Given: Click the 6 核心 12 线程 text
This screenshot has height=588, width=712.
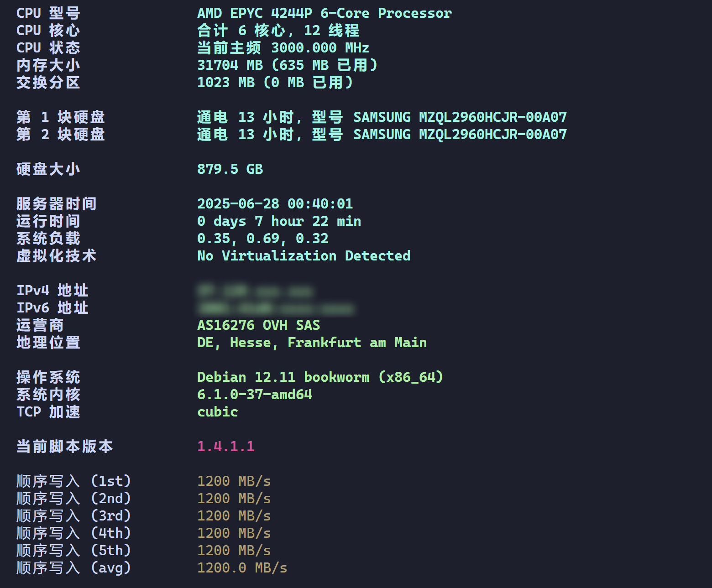Looking at the screenshot, I should (278, 31).
